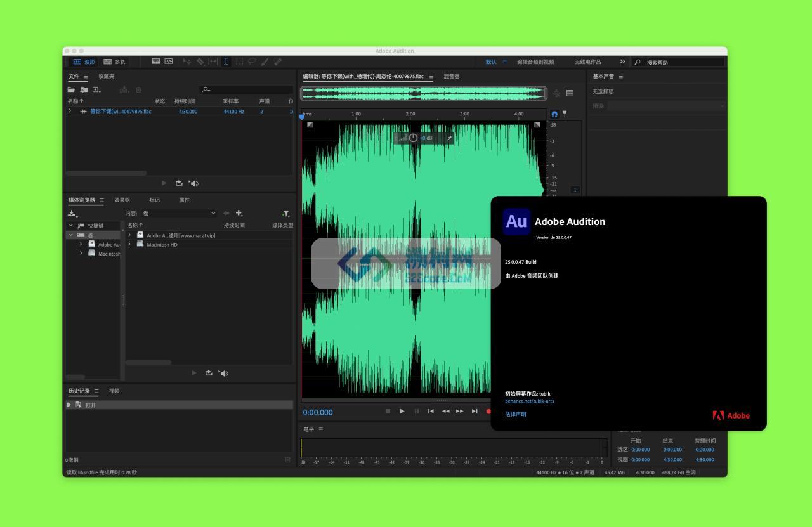Click overview waveform navigator bar
This screenshot has height=527, width=812.
423,93
